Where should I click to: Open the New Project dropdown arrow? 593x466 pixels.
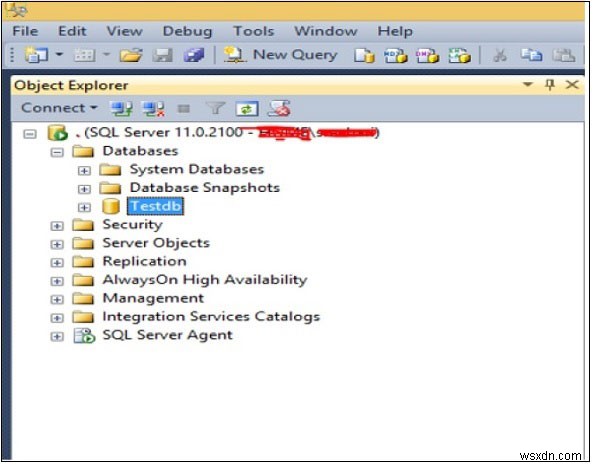click(x=59, y=55)
